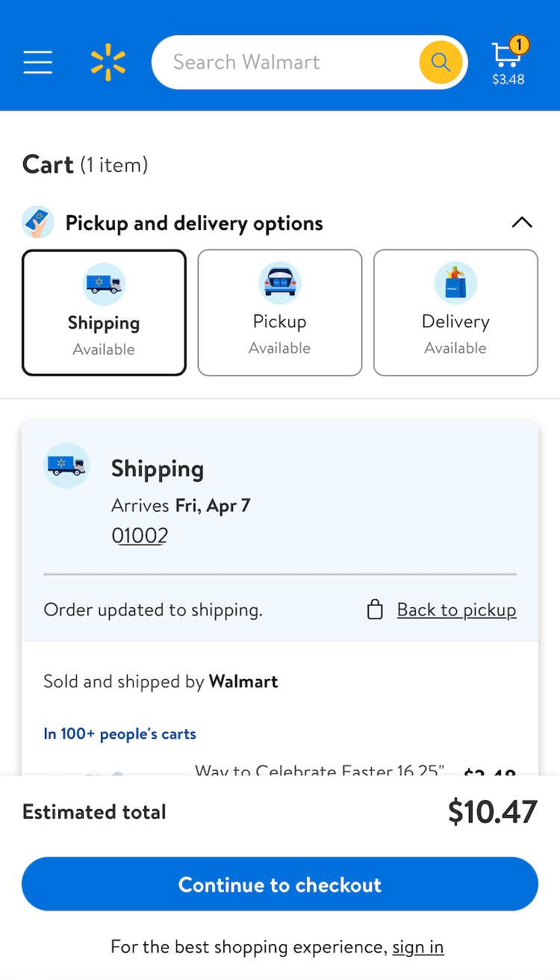Open the cart icon showing $3.48
This screenshot has width=560, height=980.
(508, 63)
